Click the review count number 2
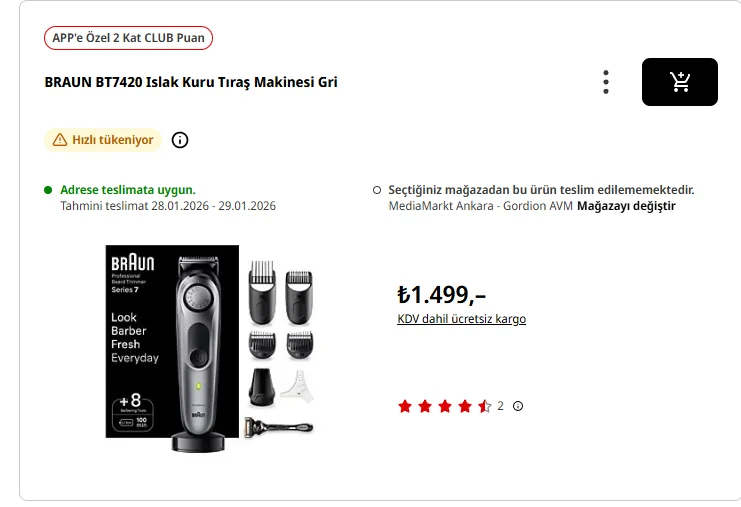The width and height of the screenshot is (741, 507). (501, 406)
